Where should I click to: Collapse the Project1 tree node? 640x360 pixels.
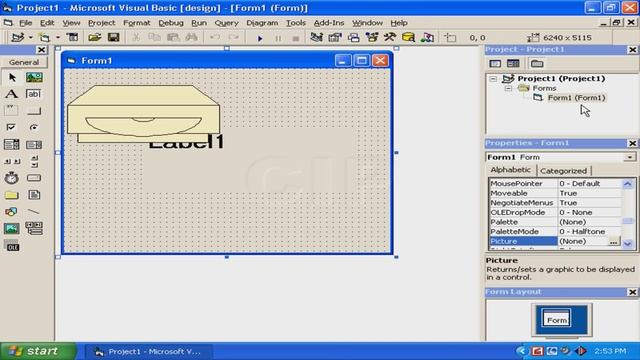tap(493, 78)
